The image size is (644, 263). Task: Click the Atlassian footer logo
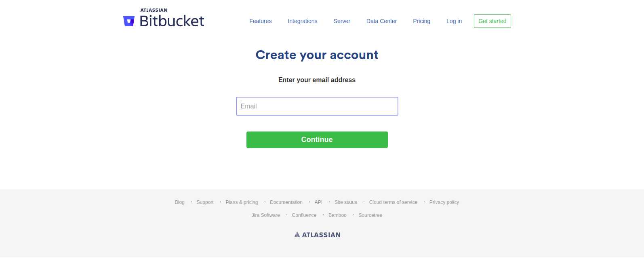[317, 235]
